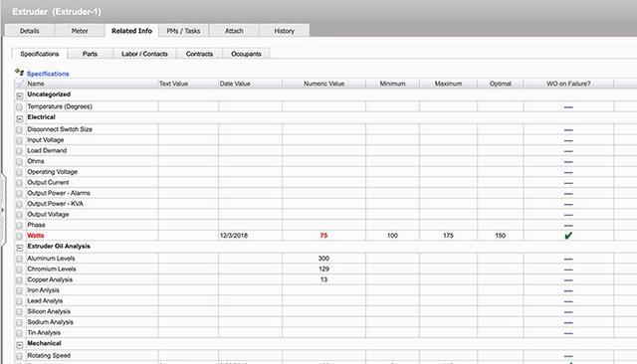Collapse the Electrical group

[x=20, y=119]
